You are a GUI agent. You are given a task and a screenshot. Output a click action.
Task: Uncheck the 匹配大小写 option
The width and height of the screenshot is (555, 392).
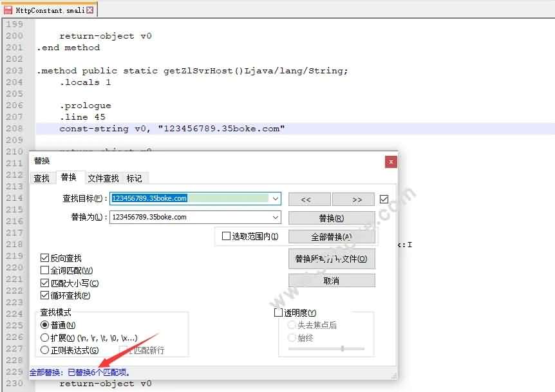[x=45, y=283]
